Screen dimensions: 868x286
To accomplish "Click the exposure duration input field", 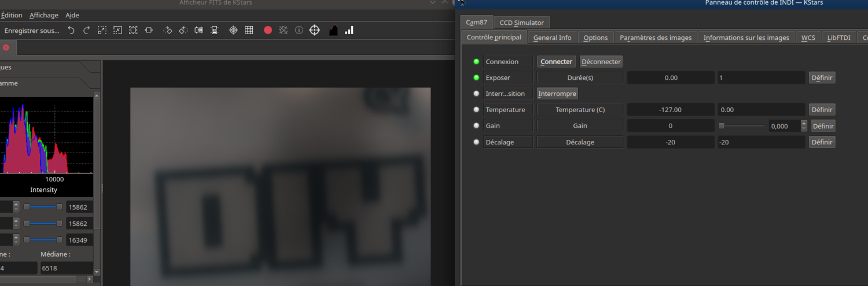I will click(x=761, y=77).
